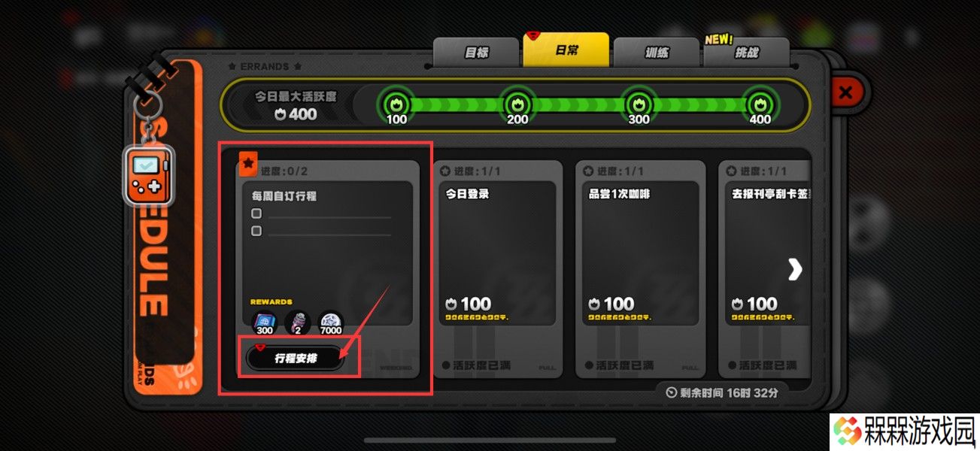Close the schedule panel with the X button

[x=845, y=92]
